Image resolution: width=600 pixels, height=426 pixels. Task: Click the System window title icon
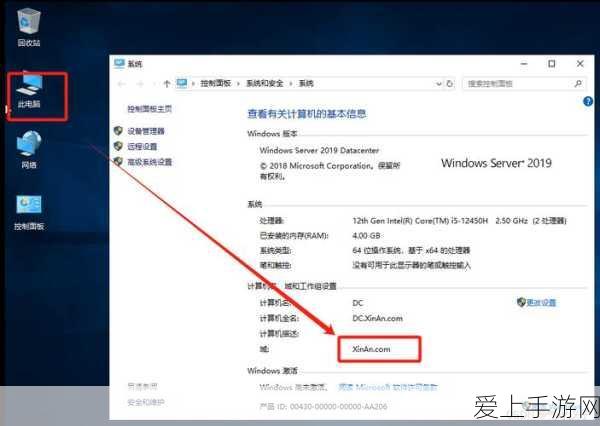(119, 64)
